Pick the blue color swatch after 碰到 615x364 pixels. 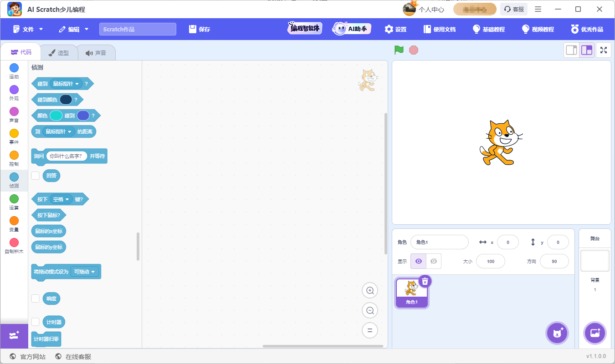[83, 116]
